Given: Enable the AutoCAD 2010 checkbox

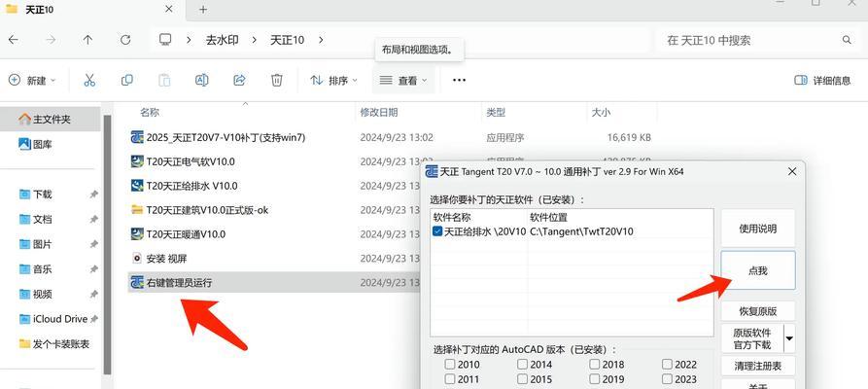Looking at the screenshot, I should (449, 365).
